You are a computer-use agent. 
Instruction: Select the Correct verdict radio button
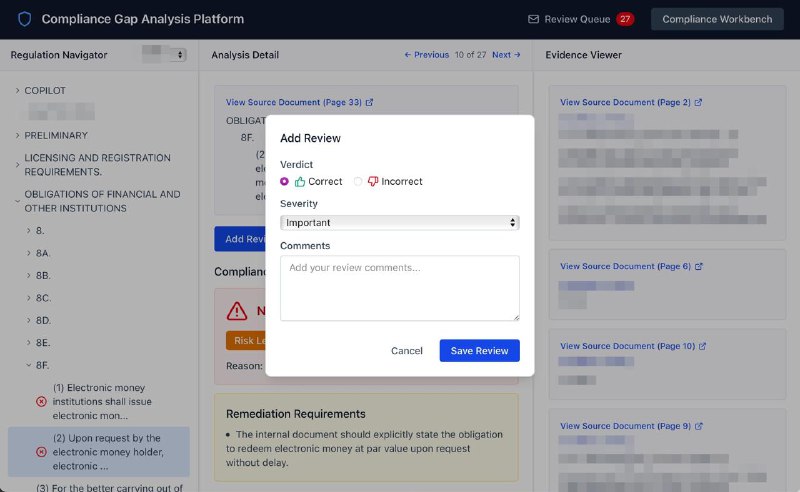point(284,182)
